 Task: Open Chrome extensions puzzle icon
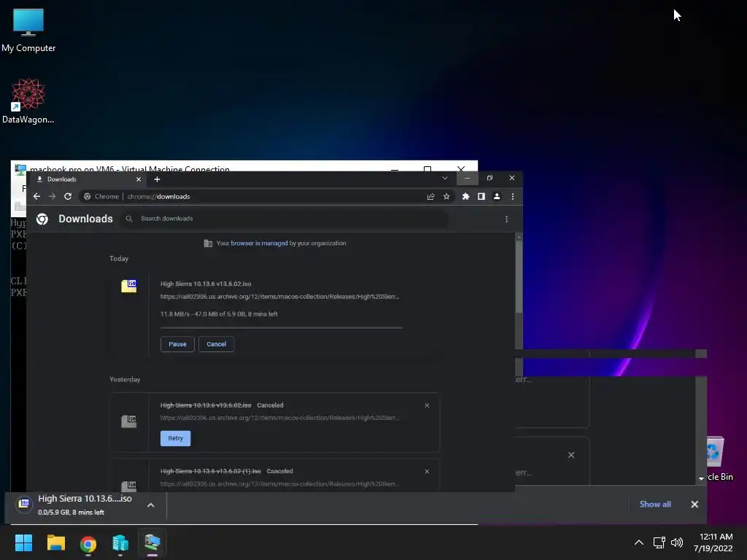tap(465, 196)
